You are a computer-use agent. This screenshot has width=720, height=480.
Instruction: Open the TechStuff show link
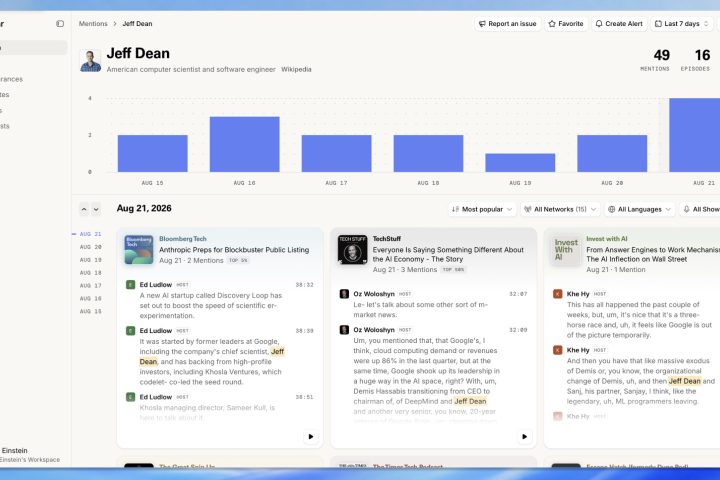point(387,239)
